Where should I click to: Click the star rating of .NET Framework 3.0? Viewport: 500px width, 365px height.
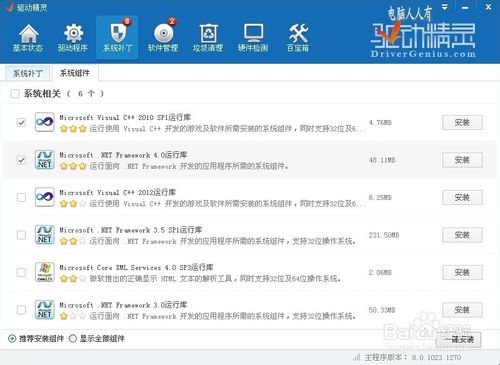pos(73,316)
